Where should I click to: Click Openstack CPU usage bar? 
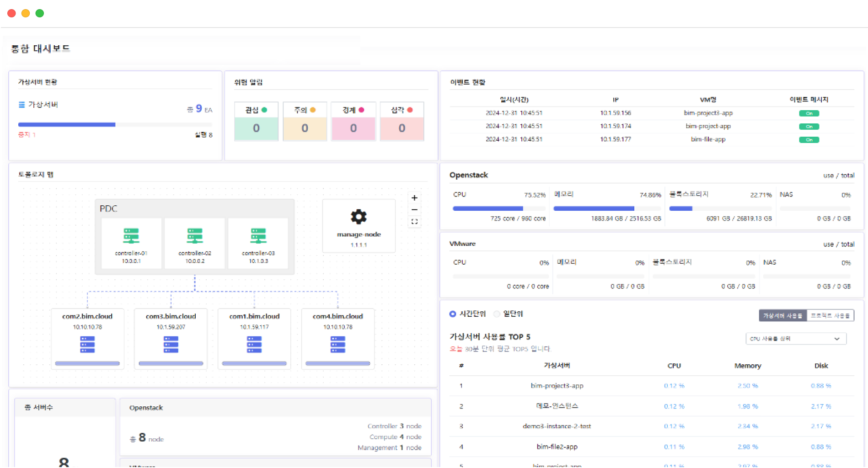[x=499, y=208]
